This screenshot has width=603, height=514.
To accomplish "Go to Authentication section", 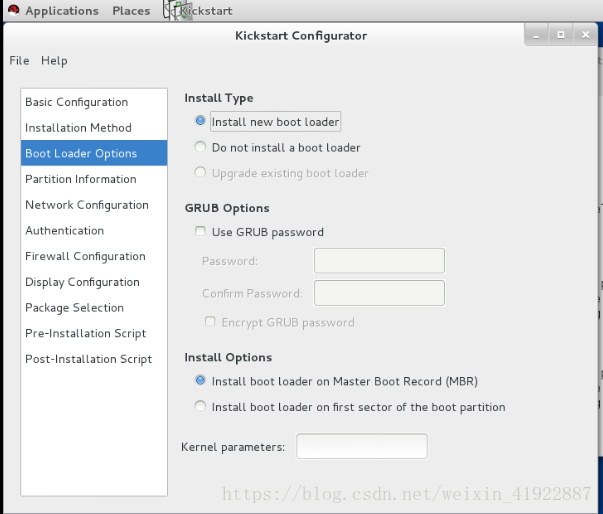I will (94, 230).
